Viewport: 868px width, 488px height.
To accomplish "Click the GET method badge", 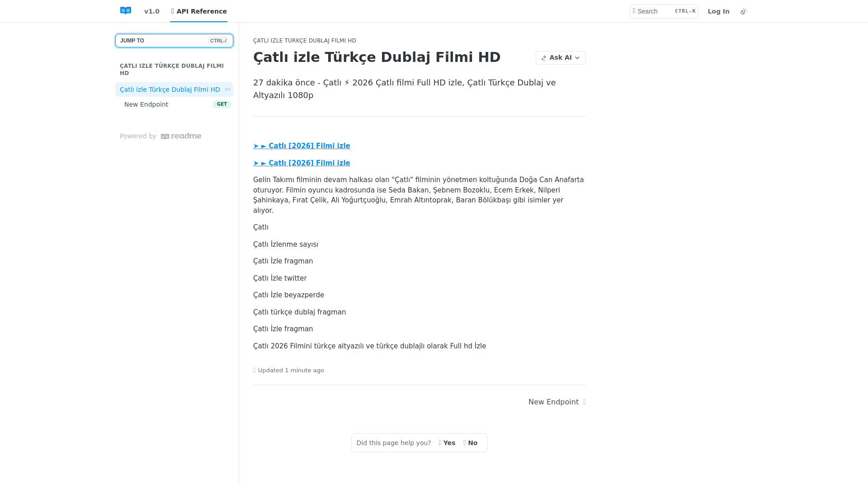I will 222,104.
